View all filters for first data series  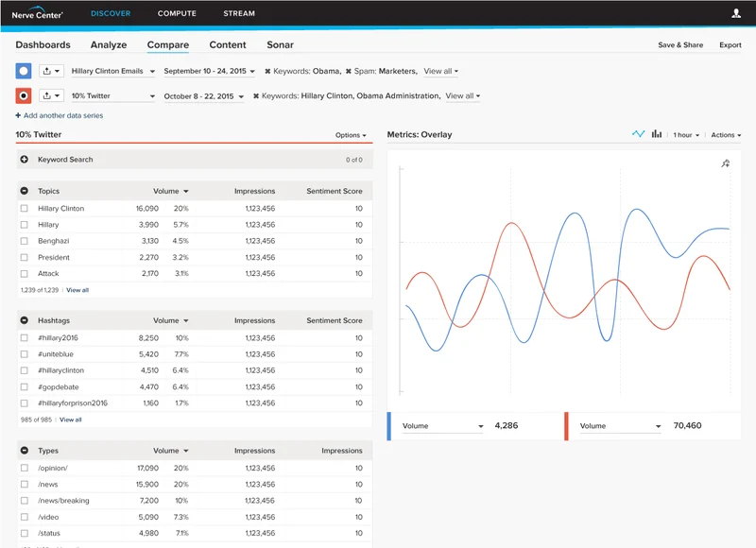pos(440,71)
